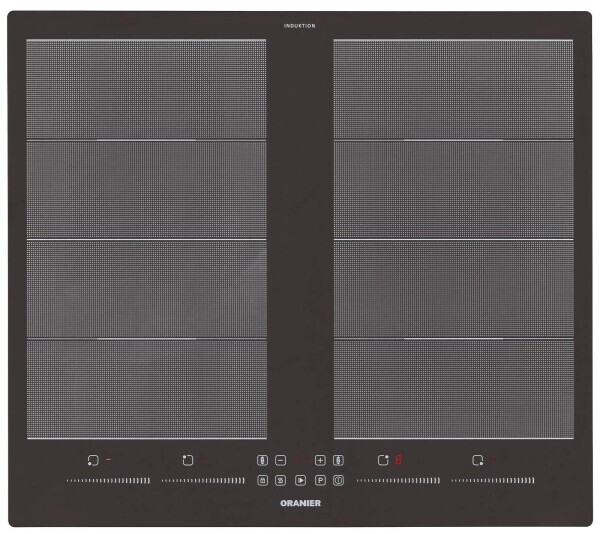Tap the P power boost key
The height and width of the screenshot is (534, 600).
[320, 480]
